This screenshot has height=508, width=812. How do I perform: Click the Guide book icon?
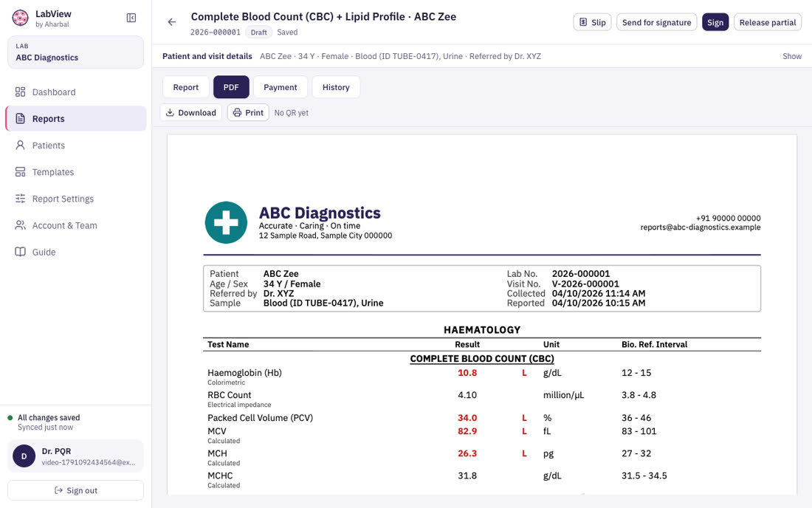click(20, 253)
